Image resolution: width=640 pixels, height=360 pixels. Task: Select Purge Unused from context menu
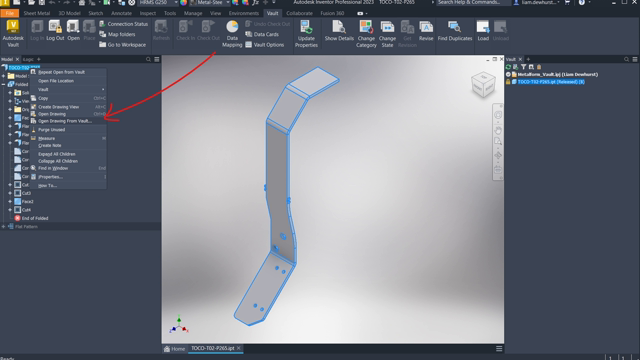tap(68, 130)
